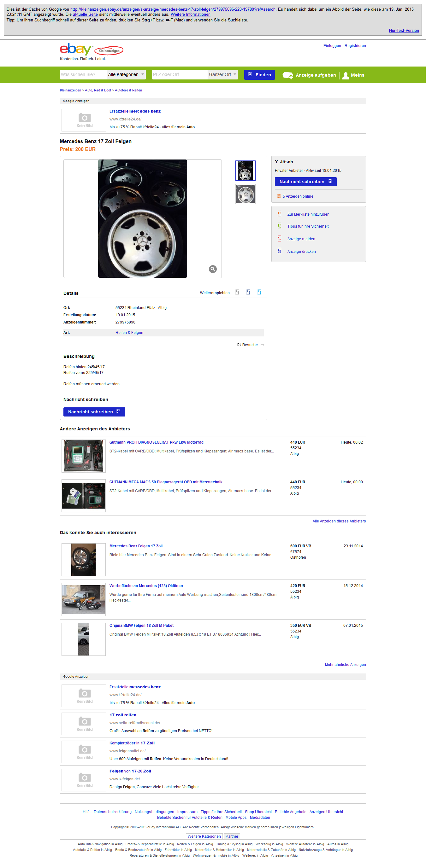426x868 pixels.
Task: Select second wheel thumbnail image
Action: click(x=245, y=194)
